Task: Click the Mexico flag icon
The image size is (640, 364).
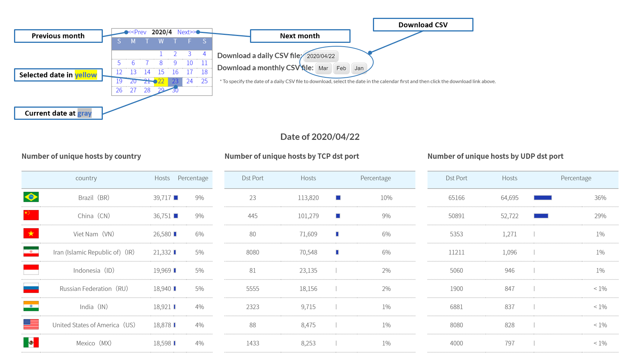Action: coord(31,343)
